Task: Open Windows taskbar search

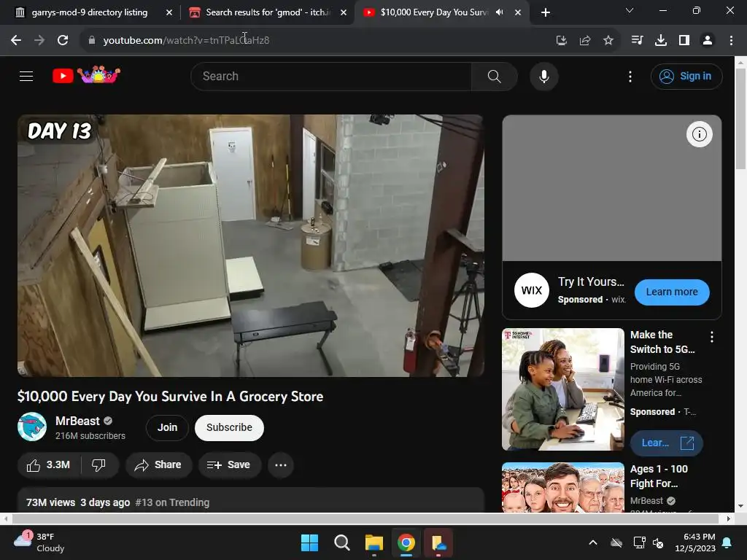Action: (x=341, y=542)
